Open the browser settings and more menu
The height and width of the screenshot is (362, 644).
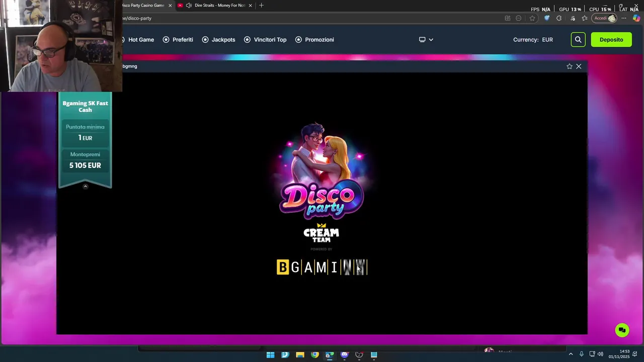pos(624,18)
